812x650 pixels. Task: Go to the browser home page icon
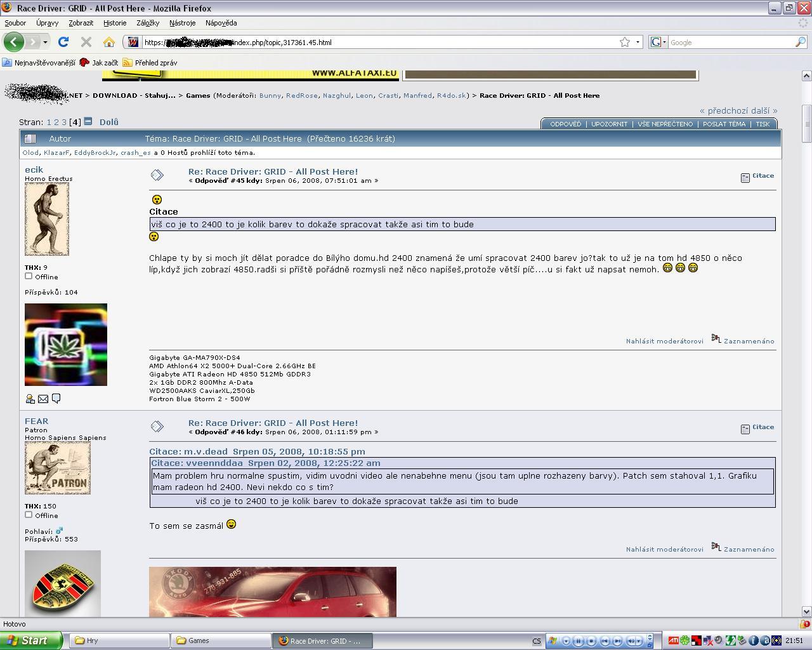[109, 42]
